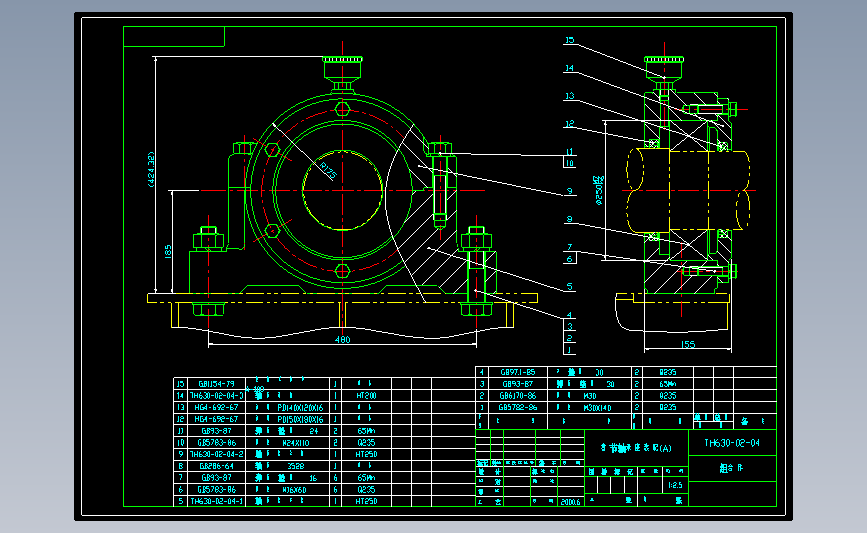
Task: Click the 2000.6 date in title block
Action: click(x=571, y=501)
